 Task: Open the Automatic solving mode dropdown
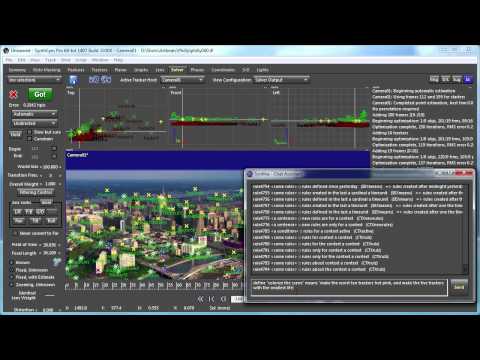click(x=34, y=114)
